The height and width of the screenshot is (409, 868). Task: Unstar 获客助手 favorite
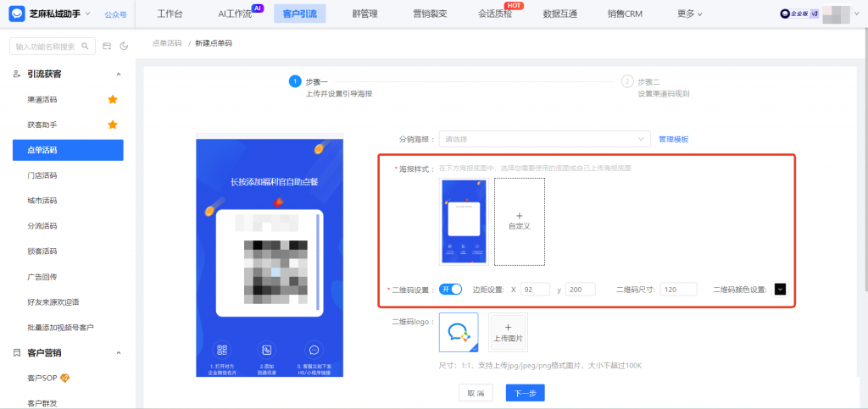coord(113,125)
